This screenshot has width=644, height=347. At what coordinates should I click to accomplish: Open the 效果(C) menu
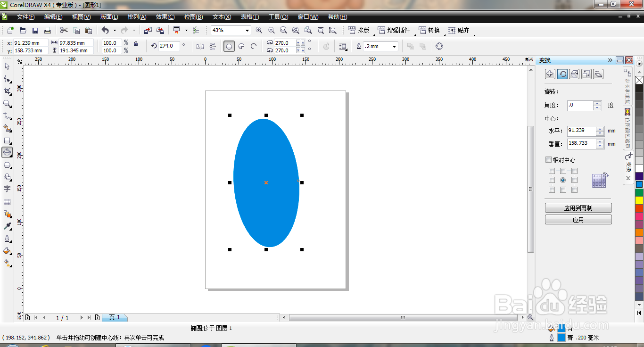coord(165,17)
